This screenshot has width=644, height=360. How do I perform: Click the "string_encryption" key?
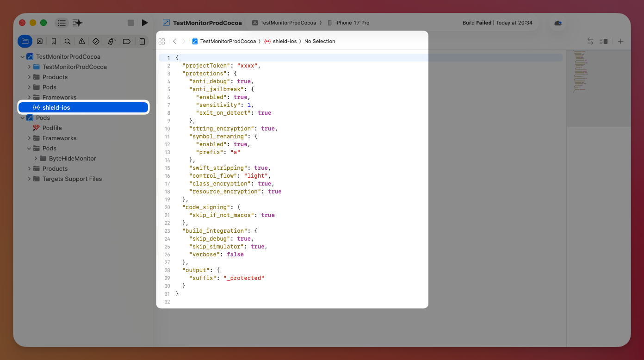pos(222,129)
